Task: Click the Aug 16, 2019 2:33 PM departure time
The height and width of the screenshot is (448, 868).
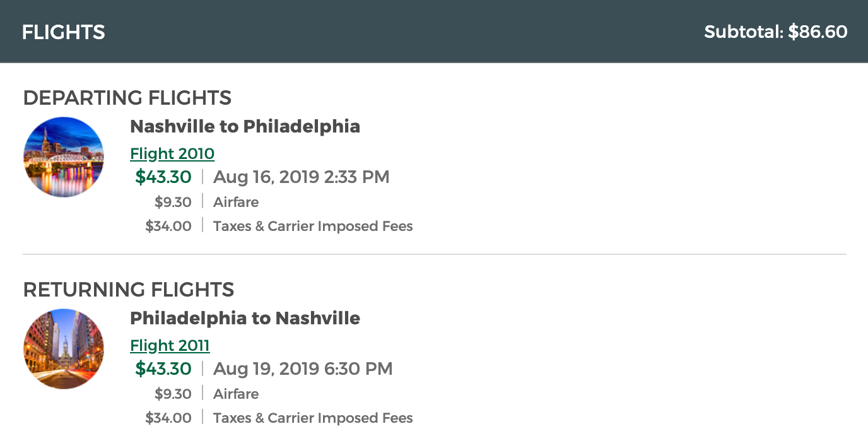Action: [x=301, y=177]
